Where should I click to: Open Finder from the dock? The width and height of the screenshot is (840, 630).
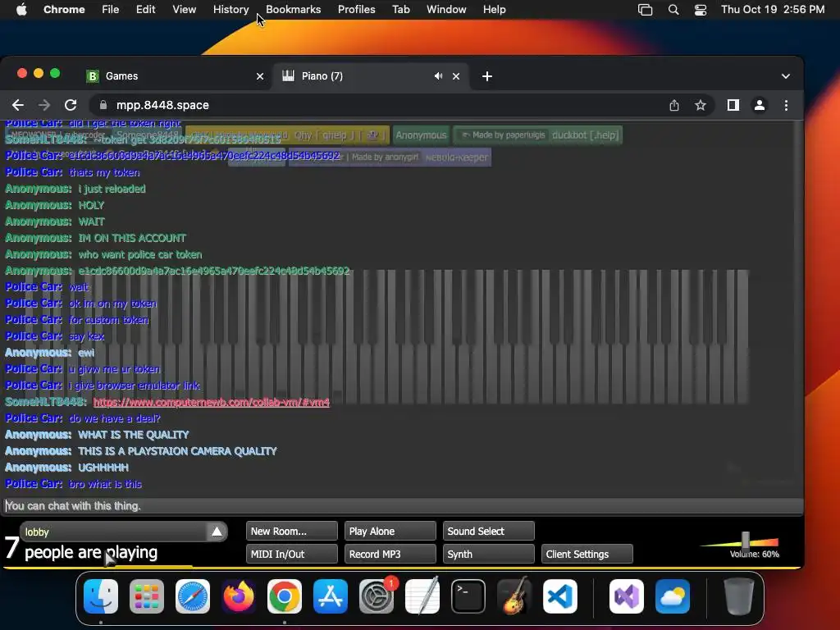(x=101, y=596)
